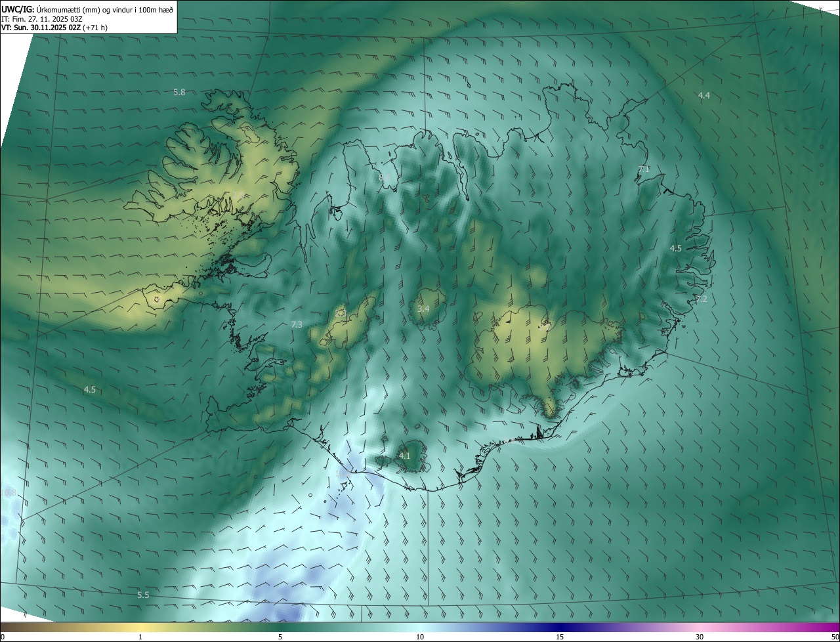
Task: Click the 10.8 value label on the map
Action: (x=8, y=492)
